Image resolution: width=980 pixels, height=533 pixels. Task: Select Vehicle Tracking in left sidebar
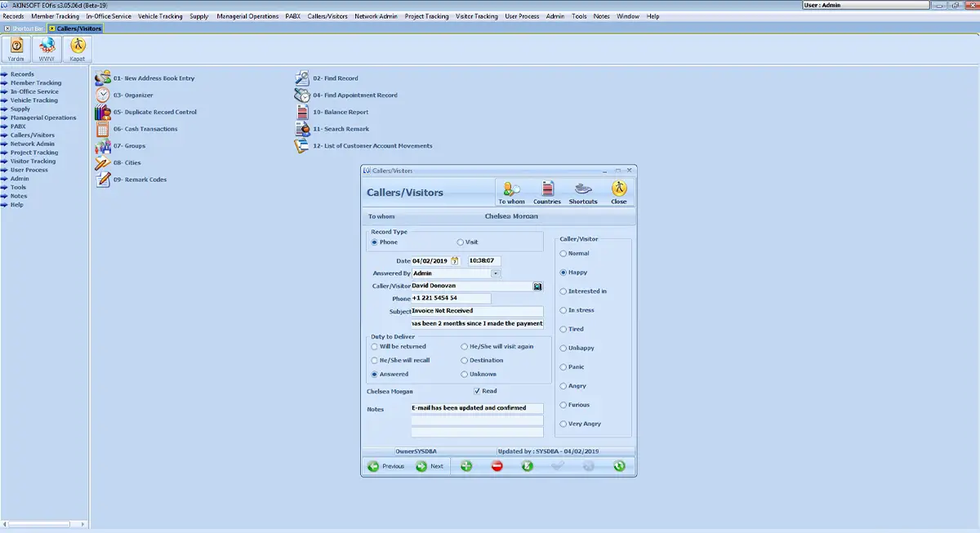pos(33,100)
